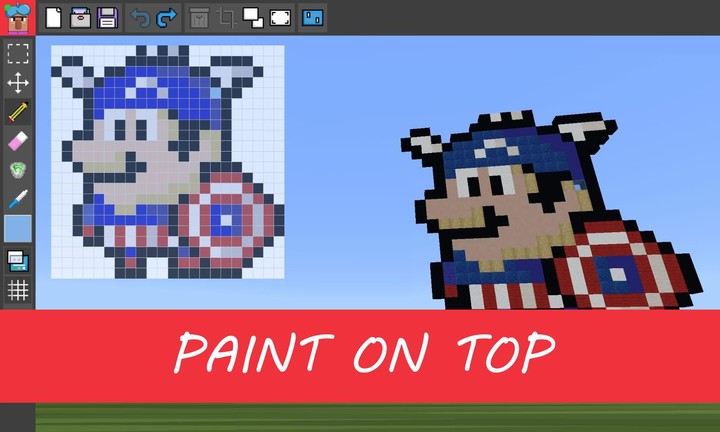Screen dimensions: 720x432
Task: Open a file from the drawer icon
Action: point(80,18)
